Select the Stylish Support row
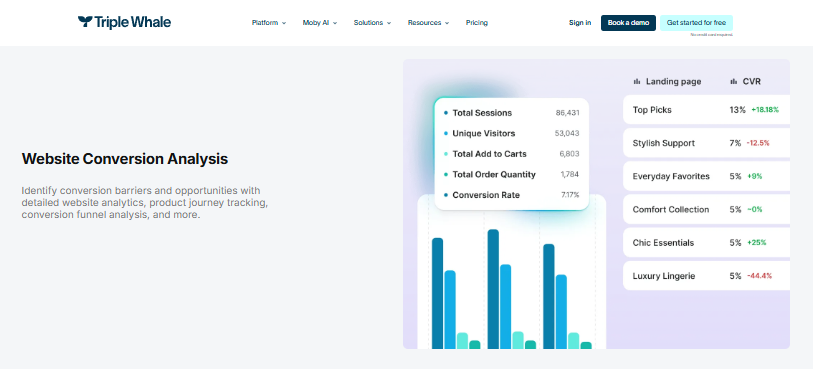Viewport: 813px width, 369px height. pyautogui.click(x=706, y=143)
